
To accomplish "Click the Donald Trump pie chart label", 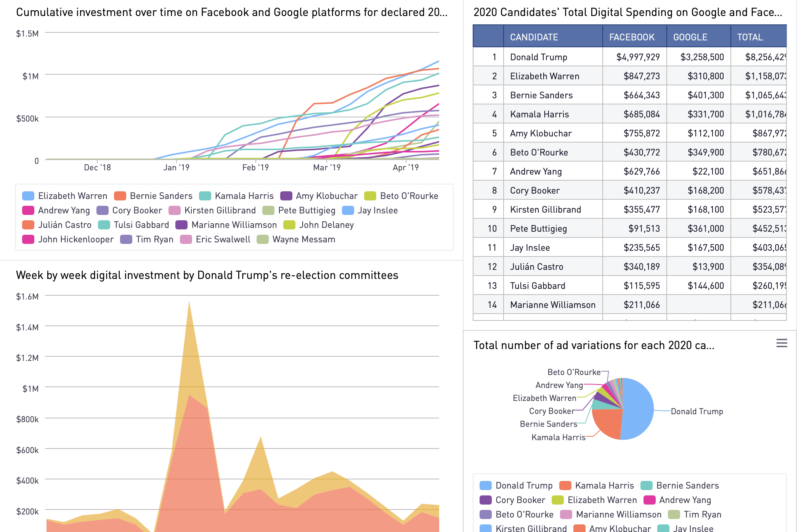I will pyautogui.click(x=697, y=412).
